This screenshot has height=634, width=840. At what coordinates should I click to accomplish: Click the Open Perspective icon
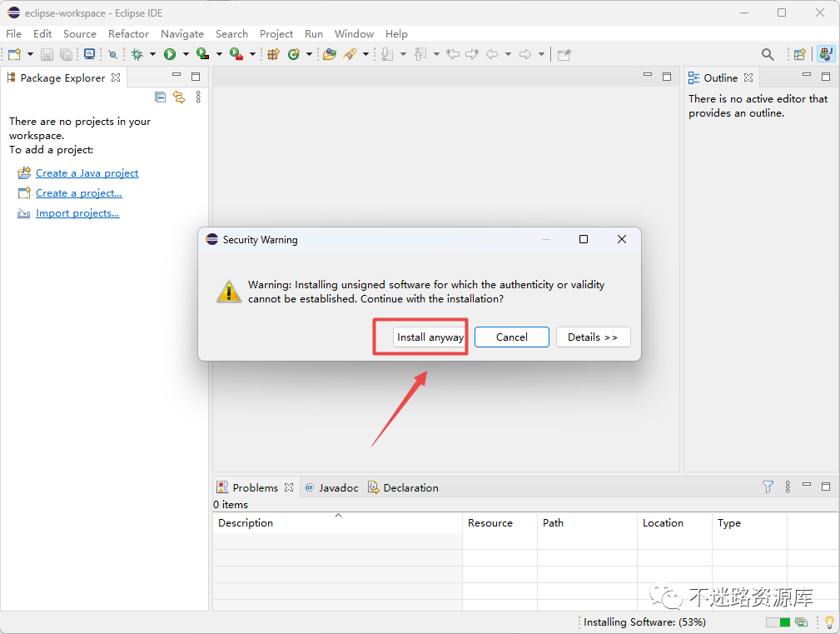[x=800, y=54]
